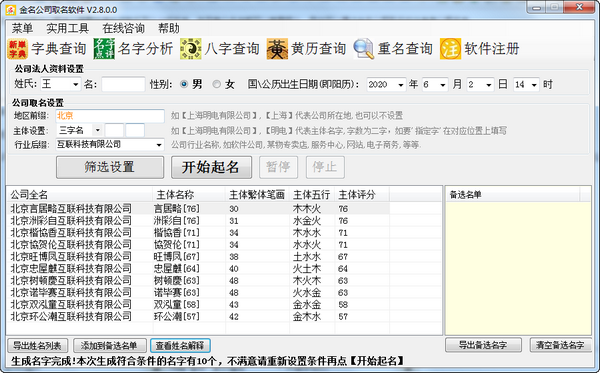
Task: Click the second specified character box
Action: 135,130
